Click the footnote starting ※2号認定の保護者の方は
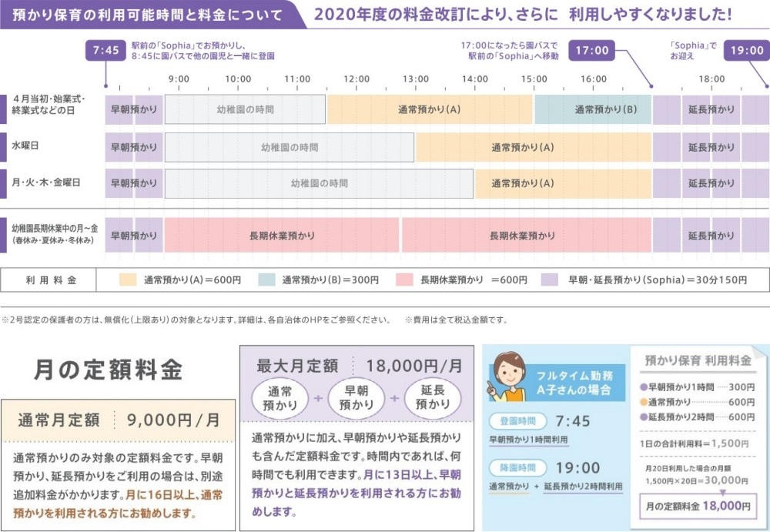 tap(196, 320)
